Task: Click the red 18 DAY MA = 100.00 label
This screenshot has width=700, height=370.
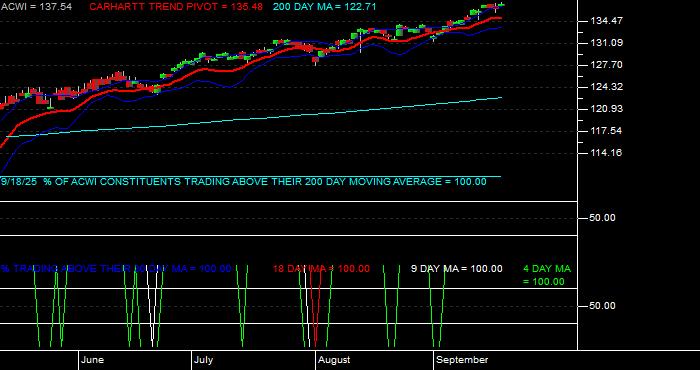Action: [x=321, y=269]
